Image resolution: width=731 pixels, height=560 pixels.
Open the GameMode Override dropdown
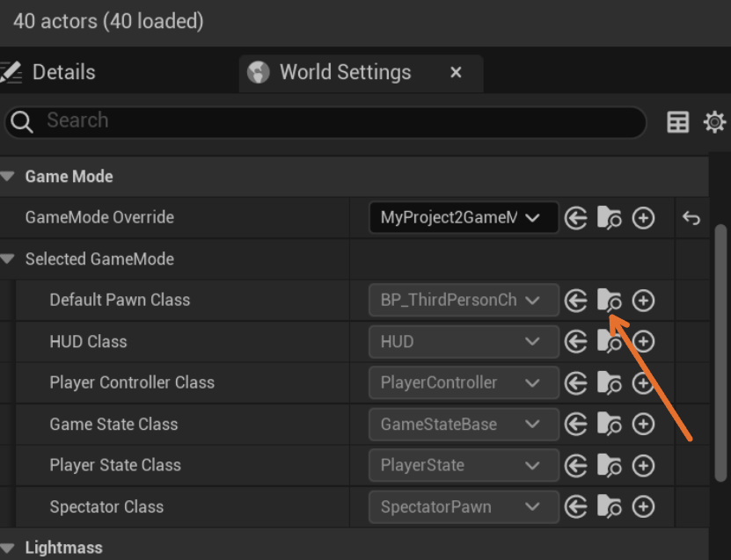pyautogui.click(x=464, y=218)
